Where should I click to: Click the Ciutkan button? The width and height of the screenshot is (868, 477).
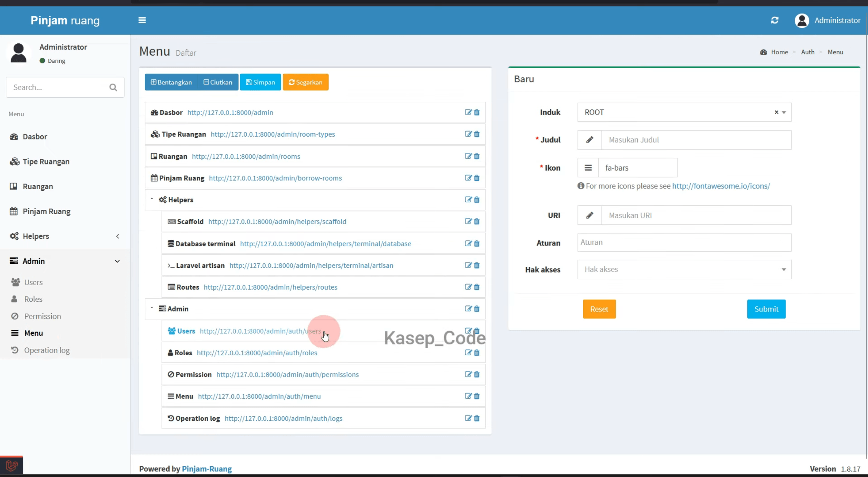218,82
